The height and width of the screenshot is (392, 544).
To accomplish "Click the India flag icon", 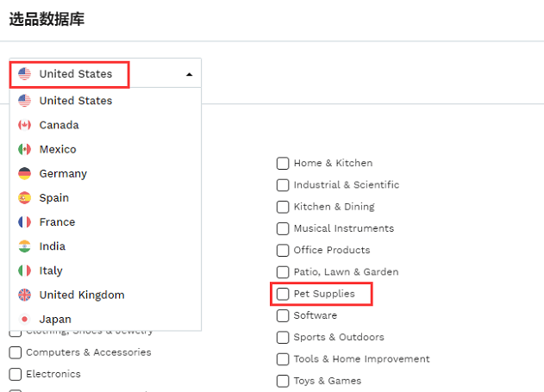I will click(x=24, y=246).
